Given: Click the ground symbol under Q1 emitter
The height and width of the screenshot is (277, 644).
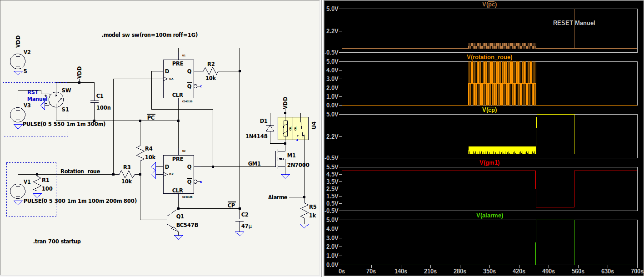Looking at the screenshot, I should [x=178, y=236].
